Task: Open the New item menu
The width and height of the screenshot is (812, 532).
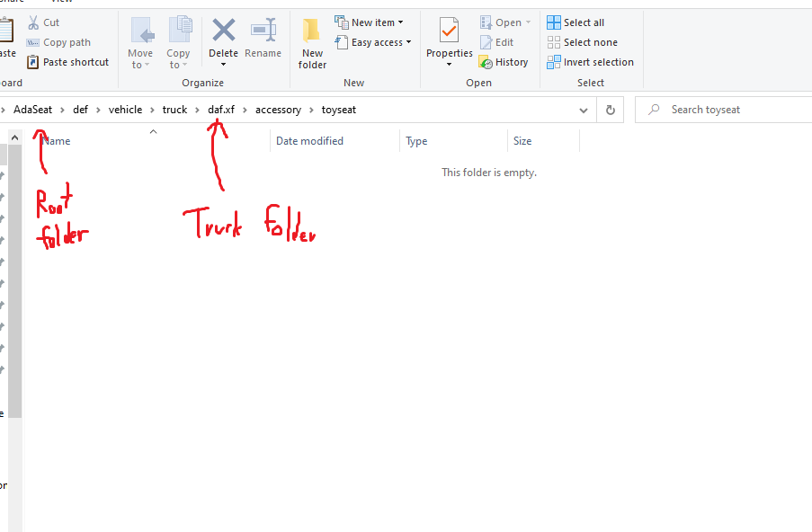Action: (x=369, y=22)
